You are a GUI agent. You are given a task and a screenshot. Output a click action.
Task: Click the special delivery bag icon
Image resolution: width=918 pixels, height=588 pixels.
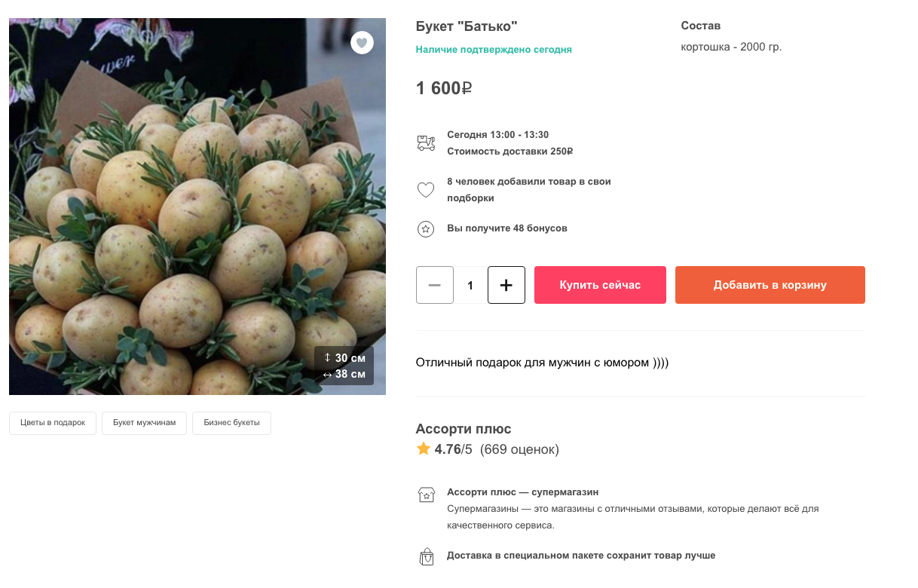426,556
